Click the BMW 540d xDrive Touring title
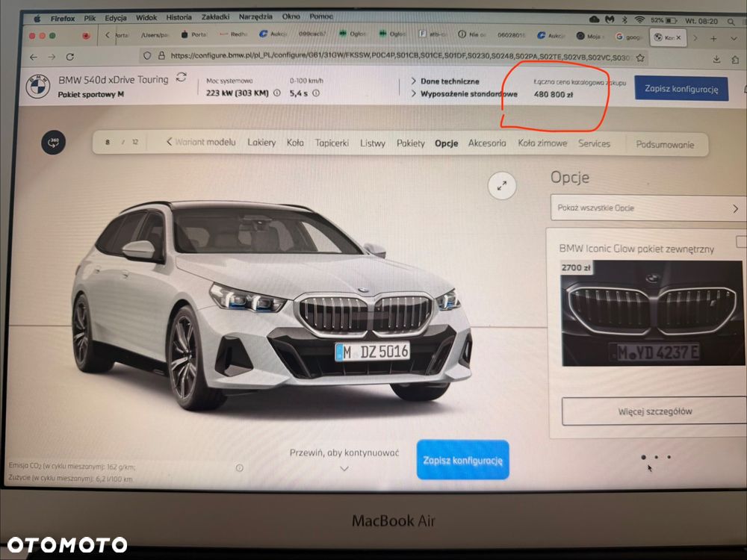Screen dimensions: 747x560 click(x=114, y=80)
